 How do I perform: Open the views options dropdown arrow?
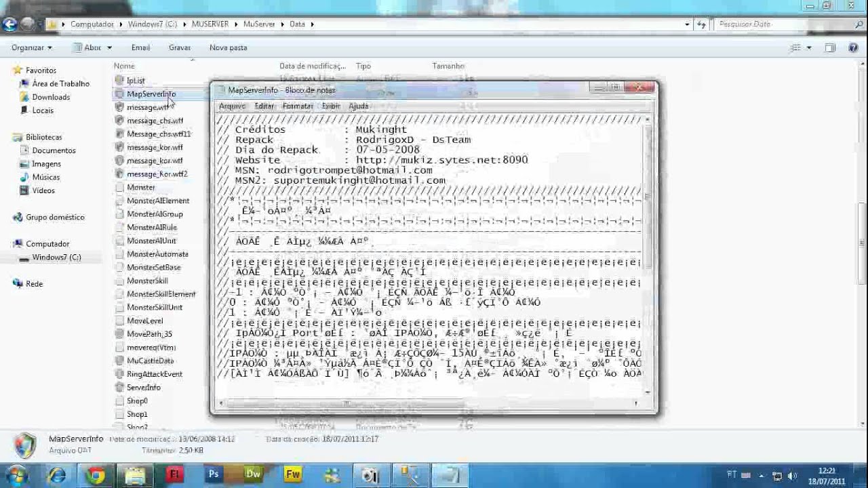pos(809,47)
